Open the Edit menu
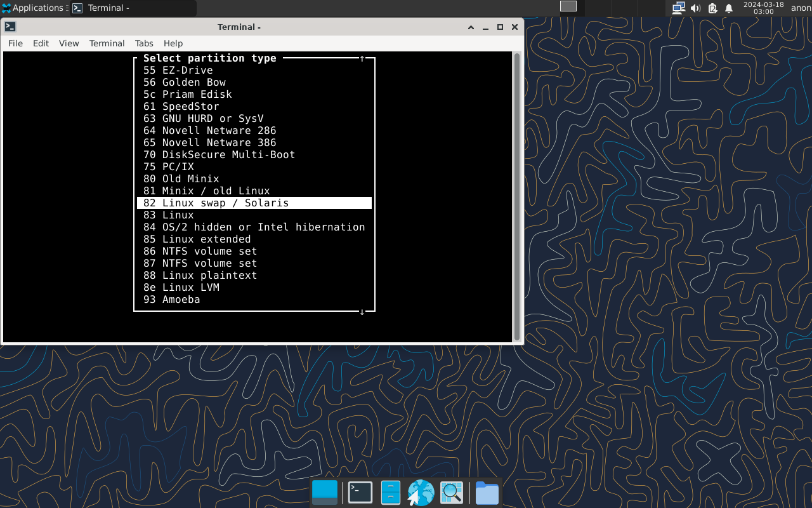Image resolution: width=812 pixels, height=508 pixels. click(x=41, y=43)
